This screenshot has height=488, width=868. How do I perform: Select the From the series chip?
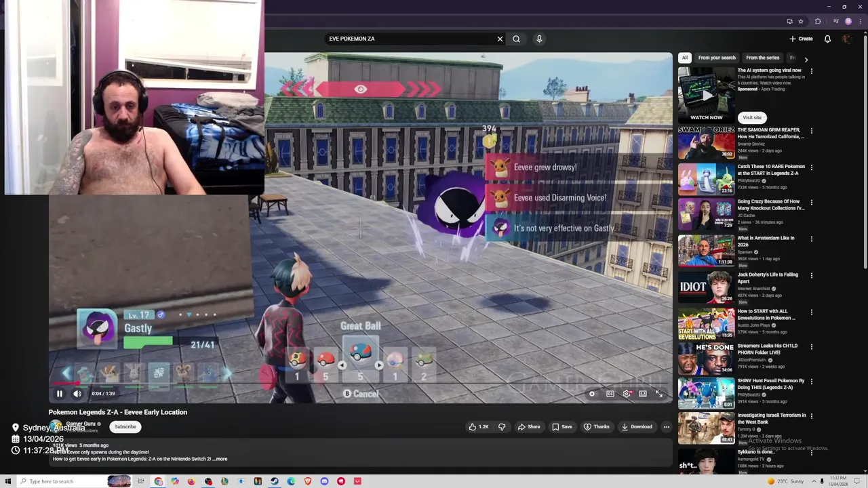[x=763, y=58]
